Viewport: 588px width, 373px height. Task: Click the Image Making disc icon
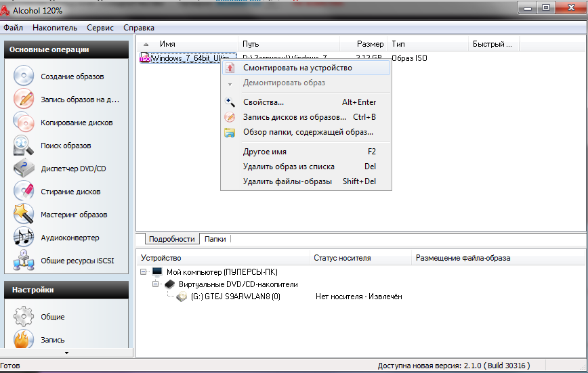coord(24,76)
